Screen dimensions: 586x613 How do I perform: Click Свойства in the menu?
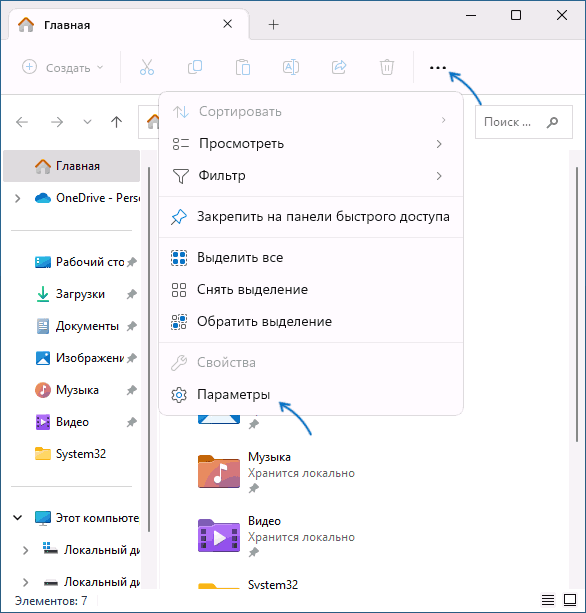point(311,363)
